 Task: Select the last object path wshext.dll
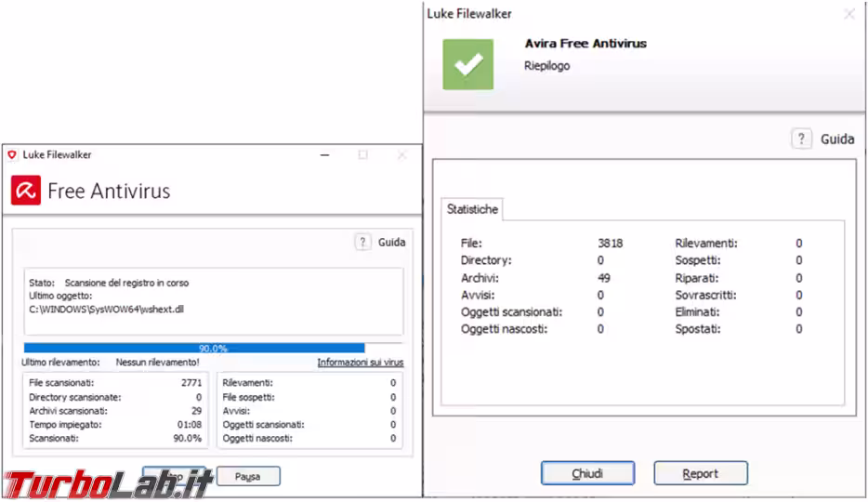pos(106,309)
